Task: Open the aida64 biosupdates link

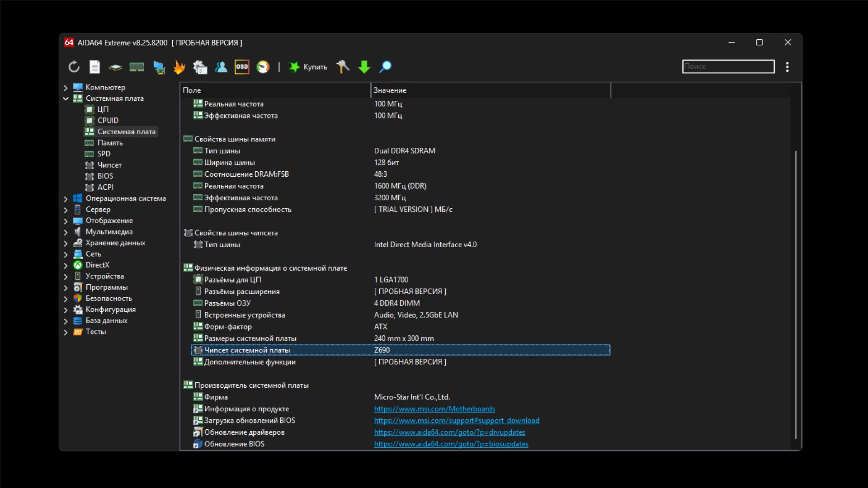Action: coord(451,444)
